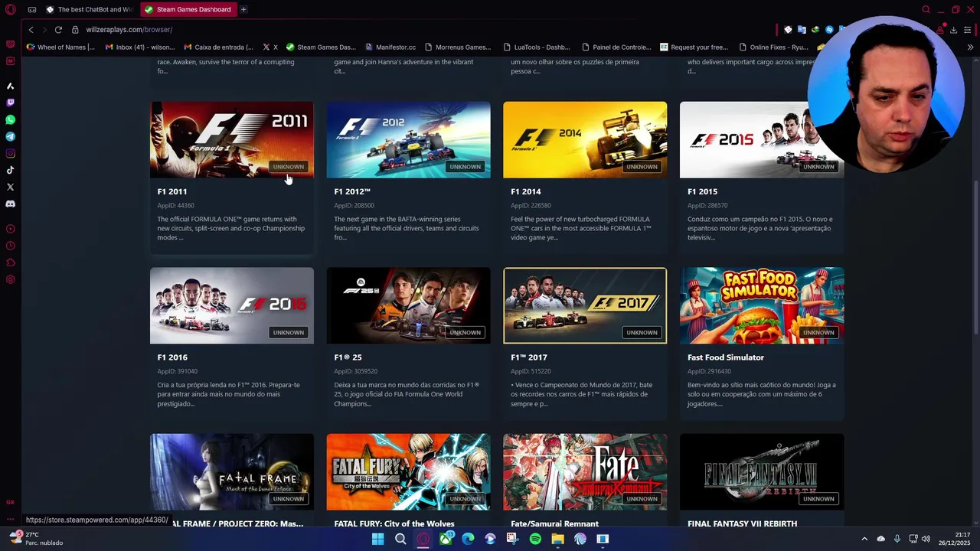Click the UNKNOWN badge on Fast Food Simulator
980x551 pixels.
(818, 332)
